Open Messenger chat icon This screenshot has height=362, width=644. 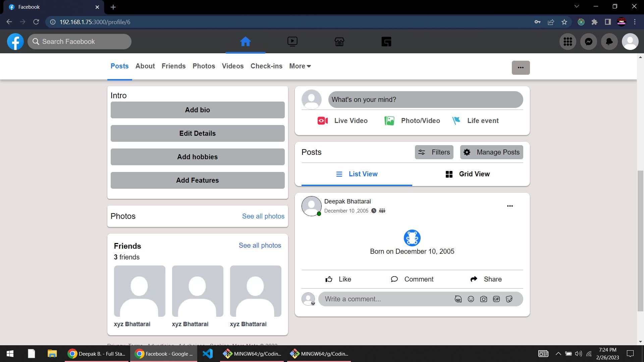pyautogui.click(x=588, y=42)
